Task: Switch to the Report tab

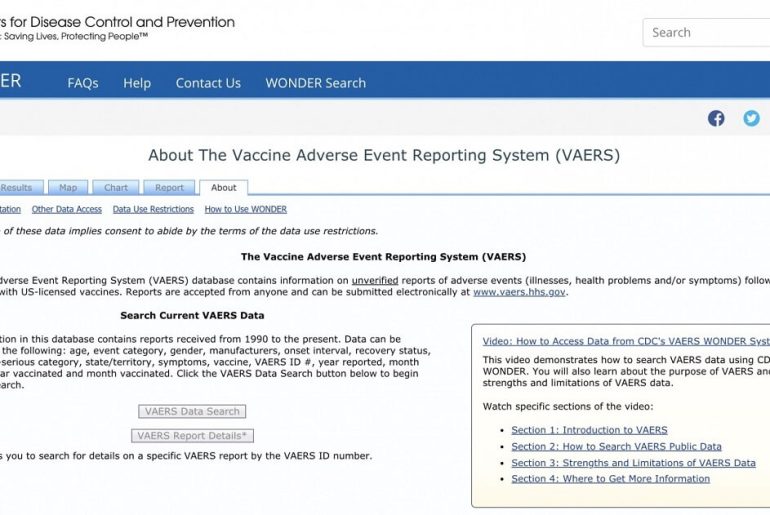Action: tap(169, 188)
